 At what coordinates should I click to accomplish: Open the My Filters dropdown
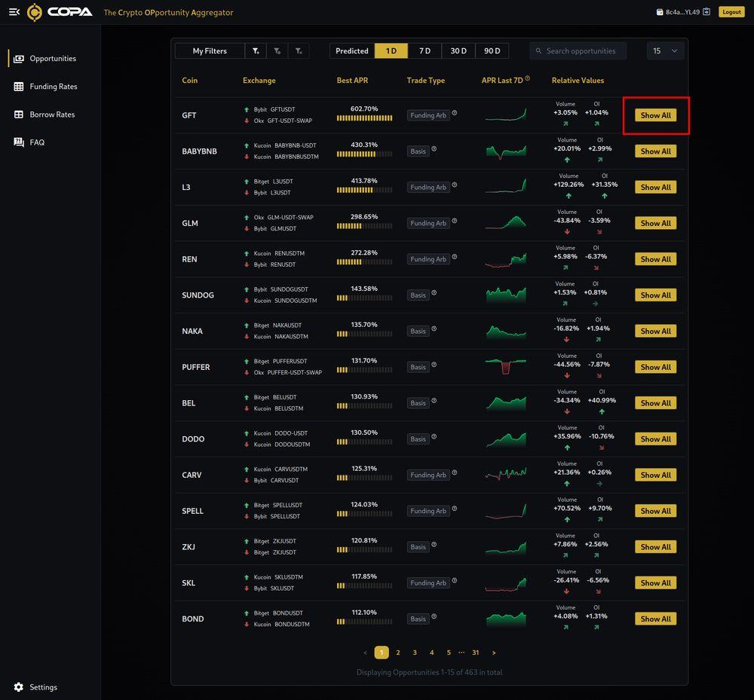(210, 51)
